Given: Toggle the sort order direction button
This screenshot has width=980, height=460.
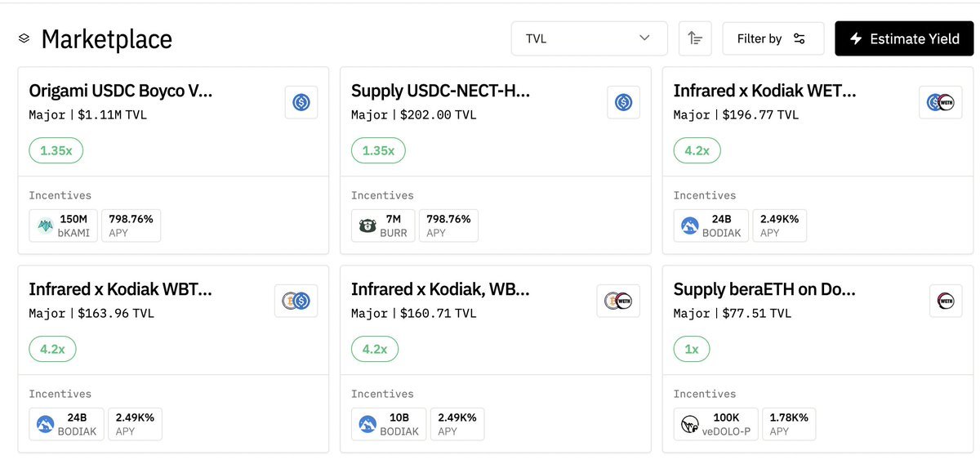Looking at the screenshot, I should pos(695,38).
